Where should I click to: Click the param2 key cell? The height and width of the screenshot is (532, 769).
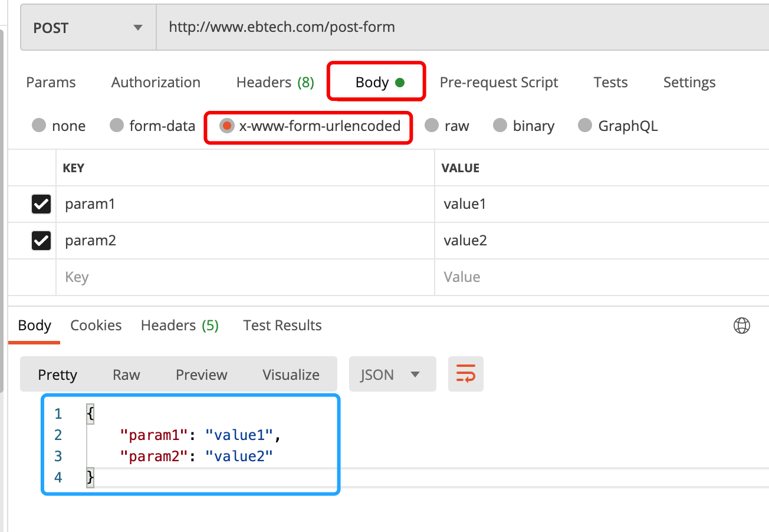(x=245, y=241)
